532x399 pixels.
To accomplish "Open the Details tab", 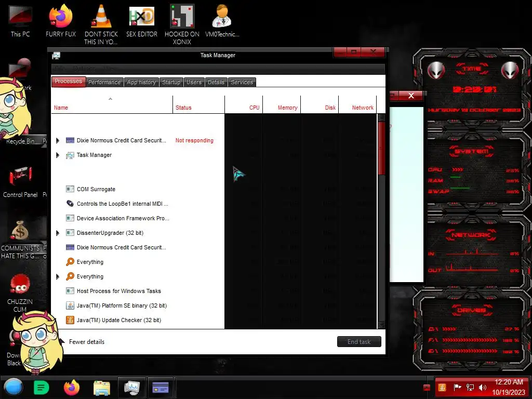I will [216, 82].
